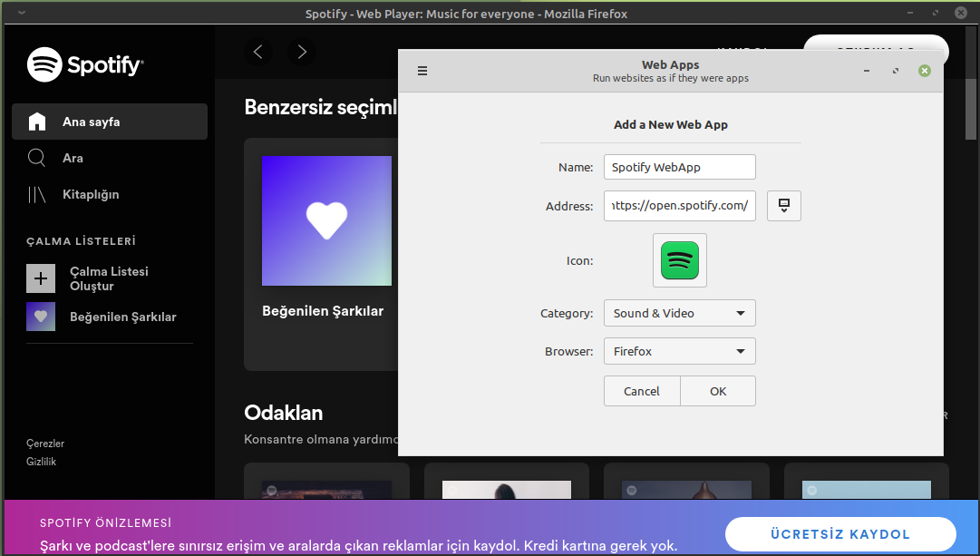Click the Spotify icon chooser button
The height and width of the screenshot is (556, 980).
click(679, 260)
